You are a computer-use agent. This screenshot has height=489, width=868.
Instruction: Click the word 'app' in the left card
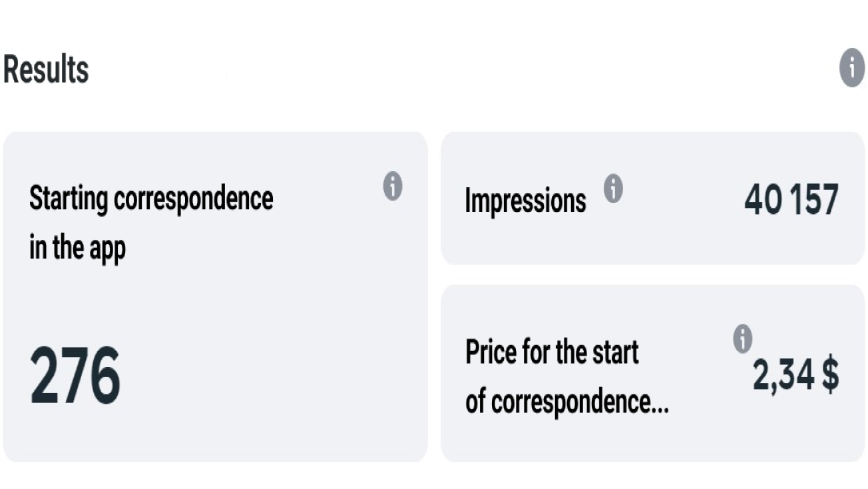(x=107, y=250)
